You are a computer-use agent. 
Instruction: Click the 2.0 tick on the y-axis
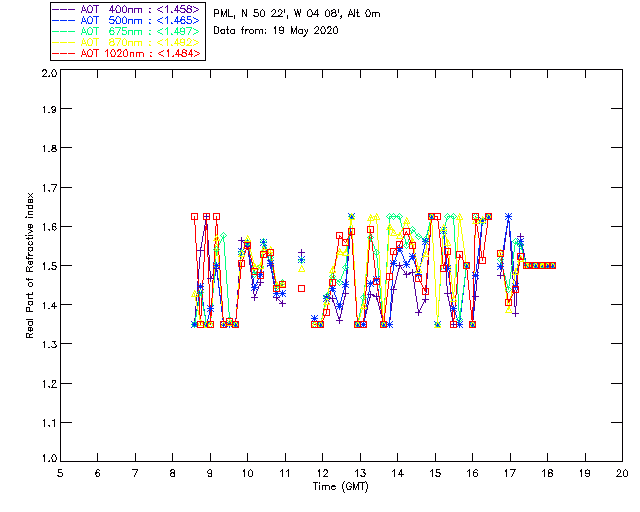(x=47, y=75)
